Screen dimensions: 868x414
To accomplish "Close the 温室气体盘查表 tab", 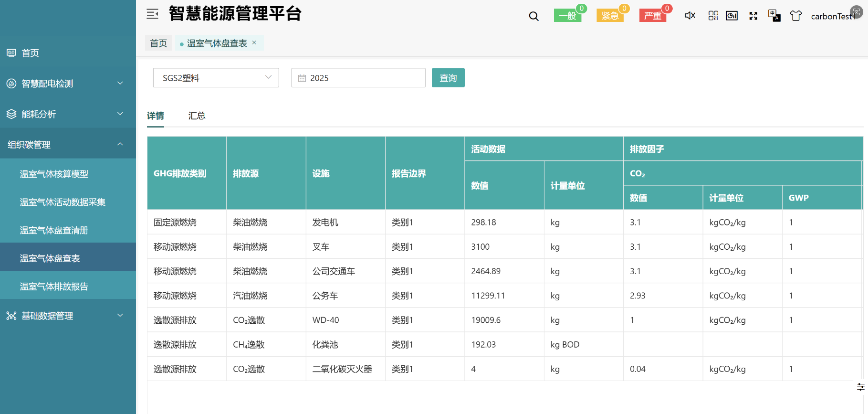I will (254, 42).
